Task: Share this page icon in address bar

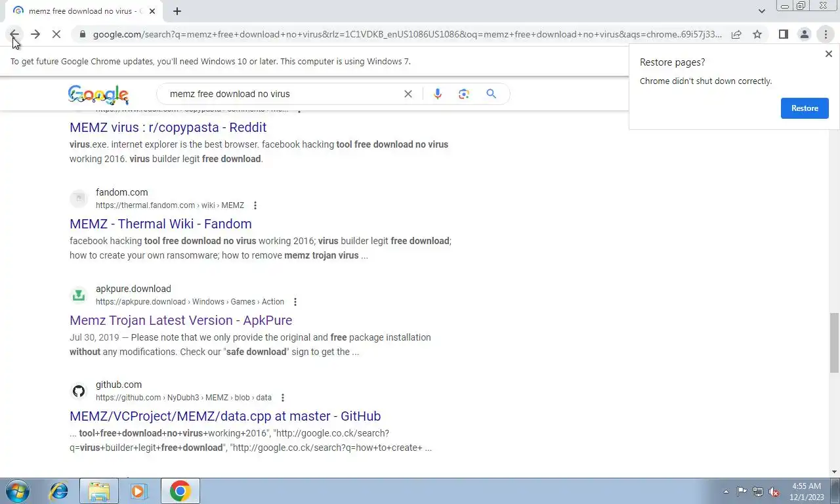Action: (736, 34)
